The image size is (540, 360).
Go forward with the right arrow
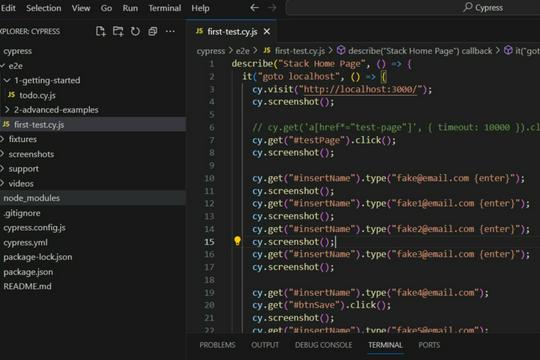[x=272, y=8]
